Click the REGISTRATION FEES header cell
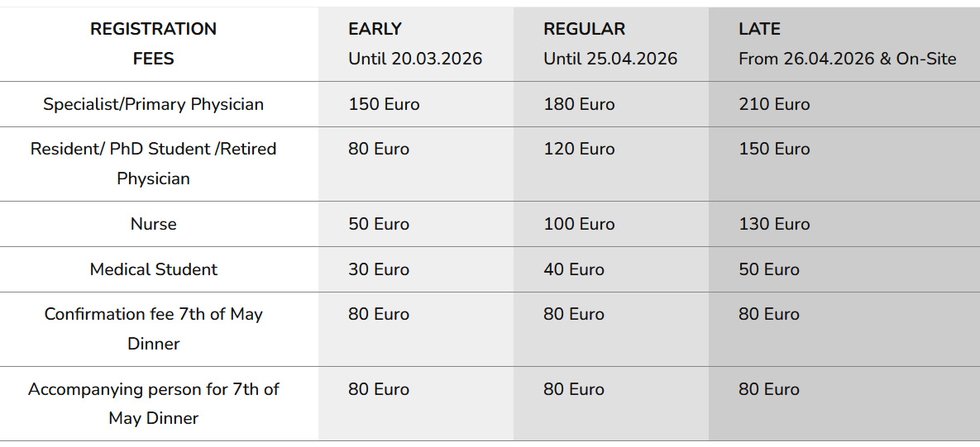The width and height of the screenshot is (980, 447). tap(153, 44)
